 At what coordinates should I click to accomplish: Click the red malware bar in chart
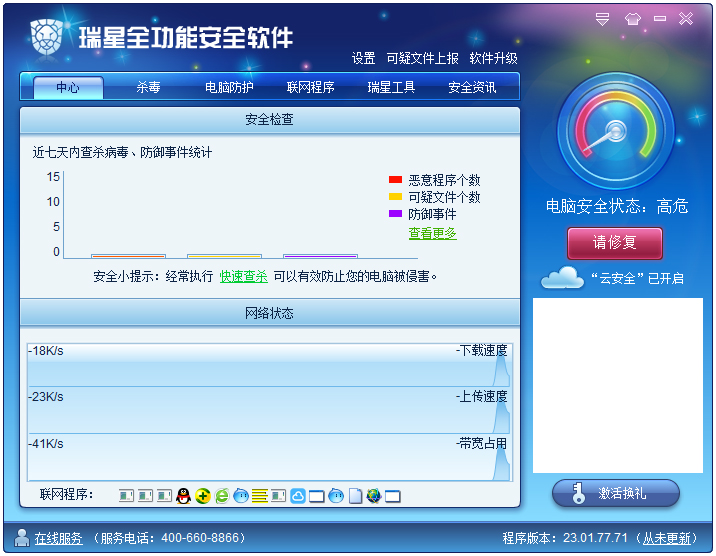[128, 256]
